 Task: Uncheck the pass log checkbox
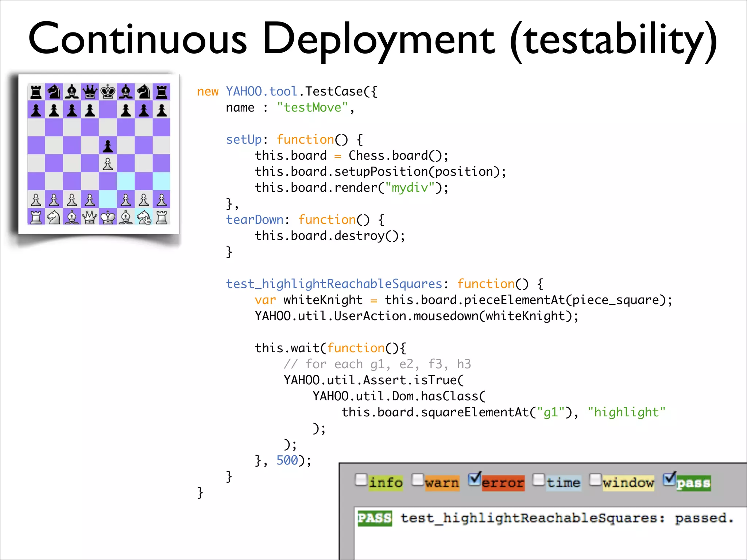[669, 480]
